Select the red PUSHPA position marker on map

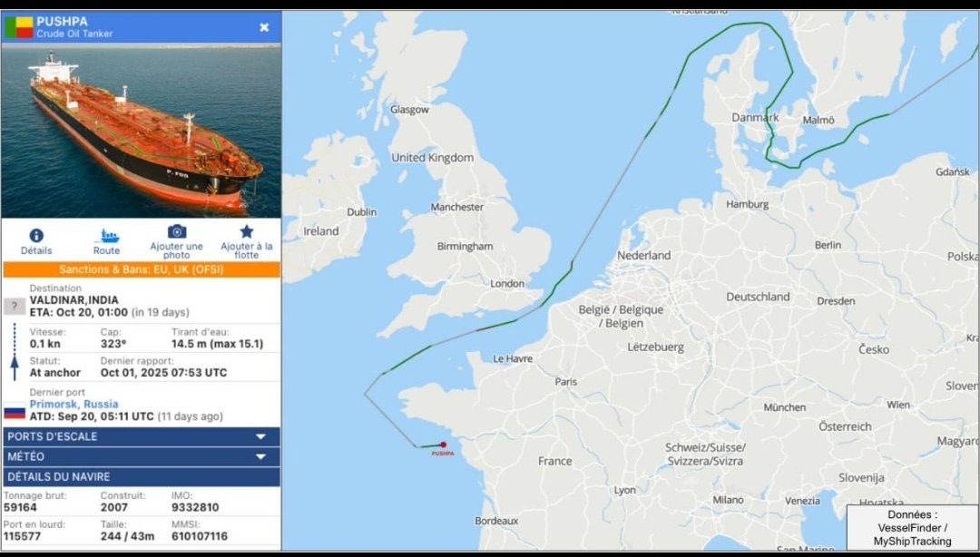(443, 445)
